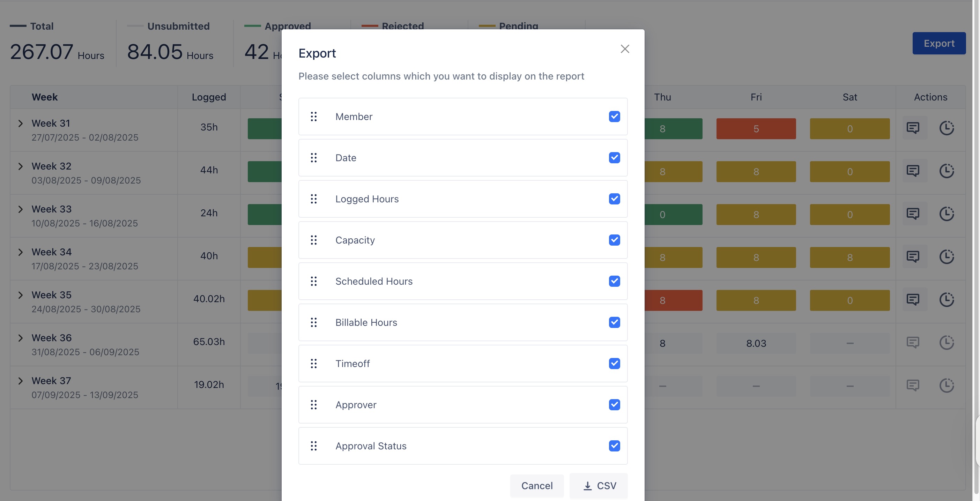
Task: Download the report as CSV
Action: tap(599, 486)
